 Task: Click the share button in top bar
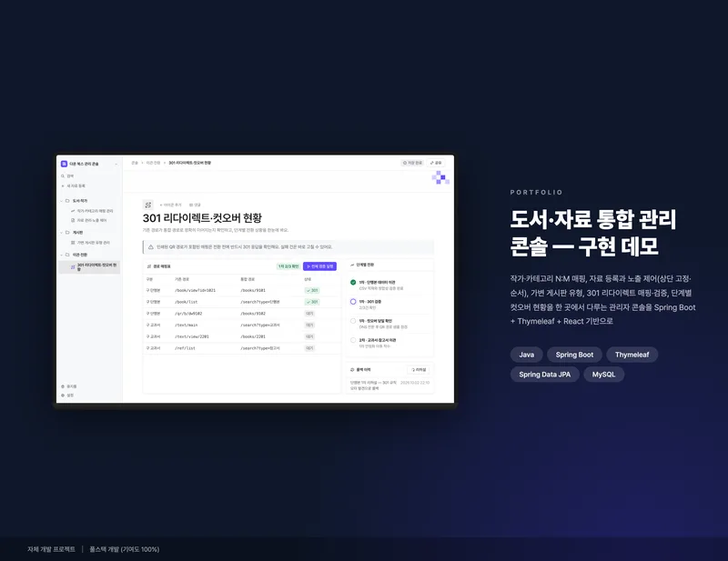click(436, 163)
